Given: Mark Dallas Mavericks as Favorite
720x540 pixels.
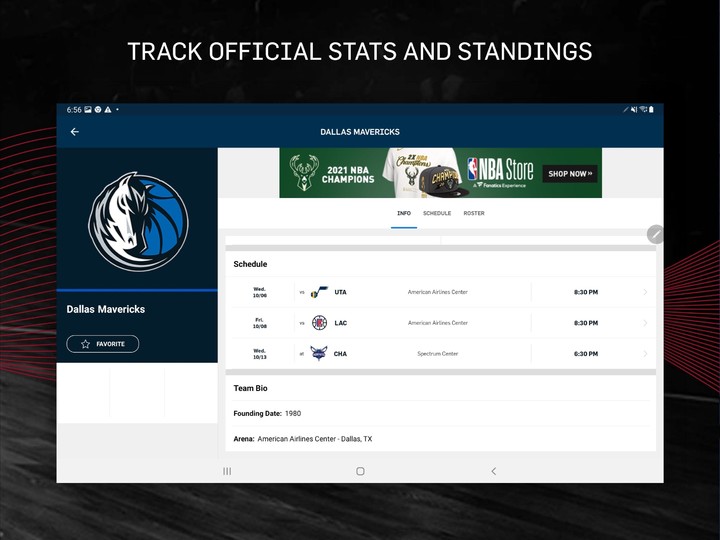Looking at the screenshot, I should click(102, 344).
